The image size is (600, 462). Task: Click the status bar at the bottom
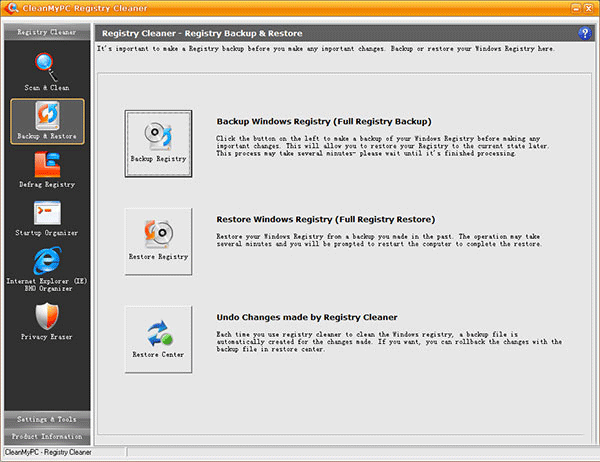300,453
